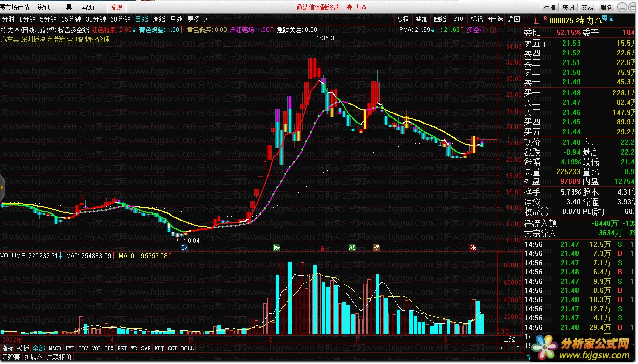The image size is (638, 364).
Task: Switch to KDJ indicator
Action: [x=159, y=348]
